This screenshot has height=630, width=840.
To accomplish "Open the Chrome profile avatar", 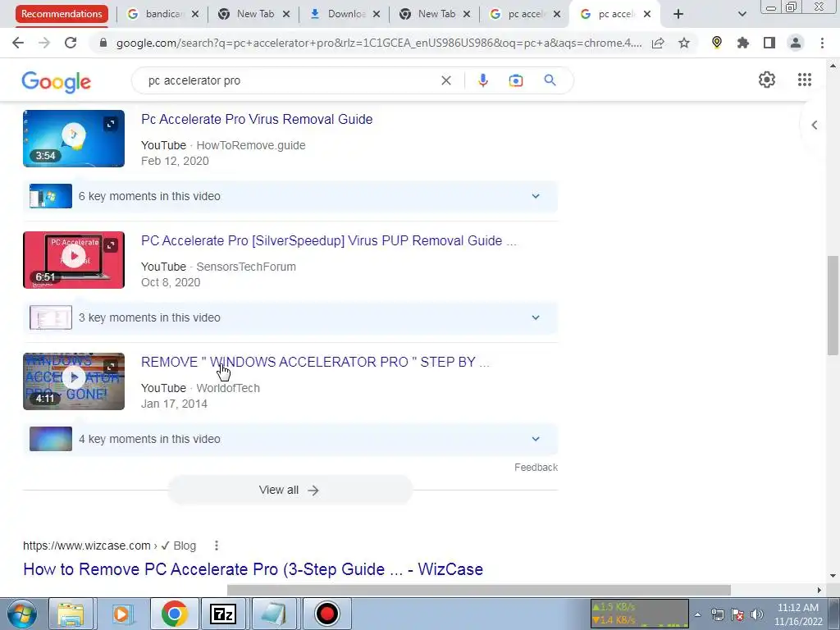I will (x=796, y=43).
